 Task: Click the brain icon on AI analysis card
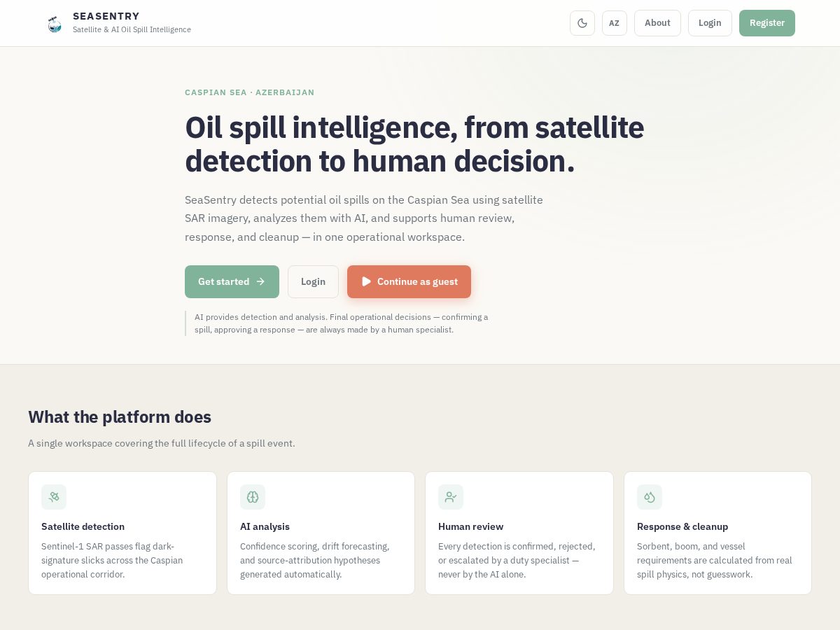pos(253,497)
